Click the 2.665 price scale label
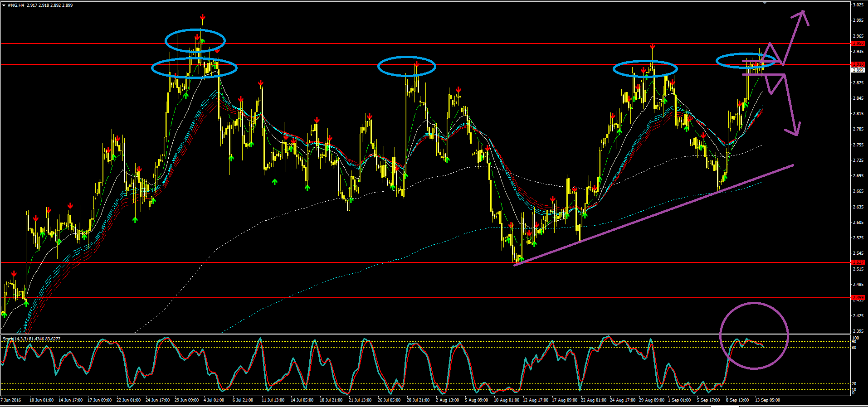The image size is (868, 407). pyautogui.click(x=858, y=191)
